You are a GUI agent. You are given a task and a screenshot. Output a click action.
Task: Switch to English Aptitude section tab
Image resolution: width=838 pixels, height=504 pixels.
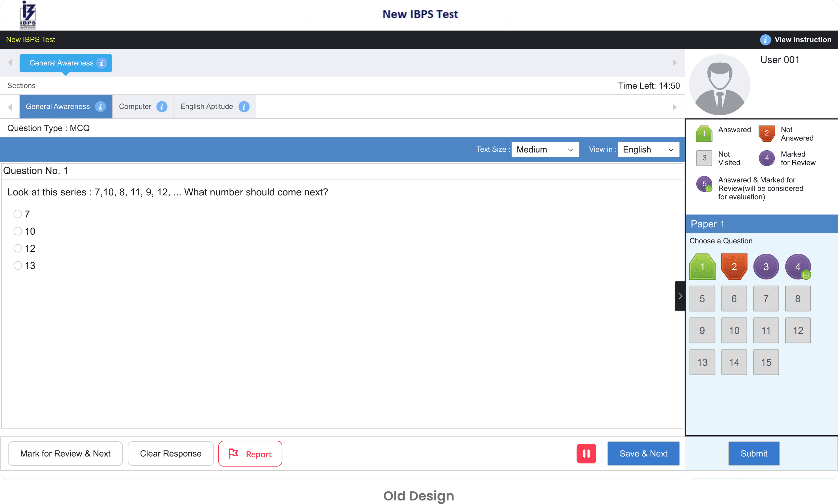(207, 107)
